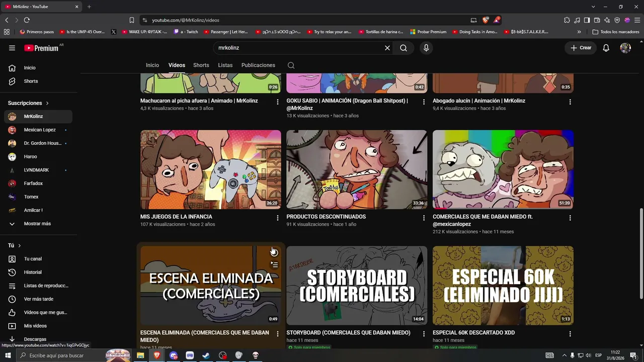Viewport: 644px width, 362px height.
Task: Go to the YouTube Premium home logo
Action: pos(42,48)
